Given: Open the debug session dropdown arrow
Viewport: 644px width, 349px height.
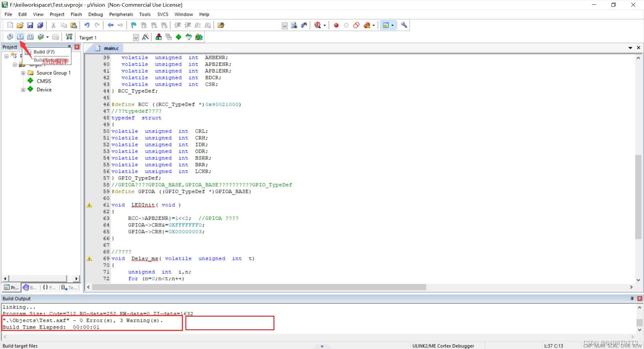Looking at the screenshot, I should pyautogui.click(x=324, y=25).
